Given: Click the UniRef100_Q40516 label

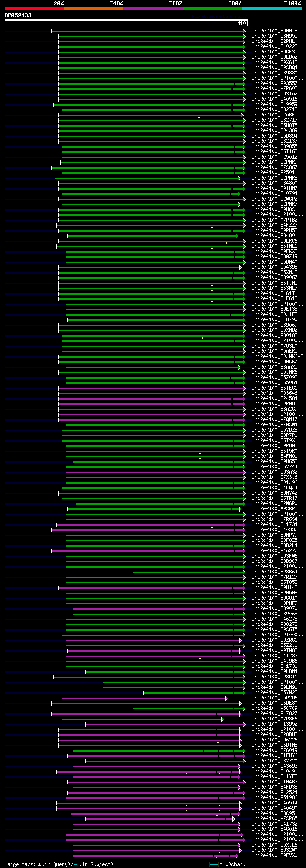Looking at the screenshot, I should pos(274,99).
